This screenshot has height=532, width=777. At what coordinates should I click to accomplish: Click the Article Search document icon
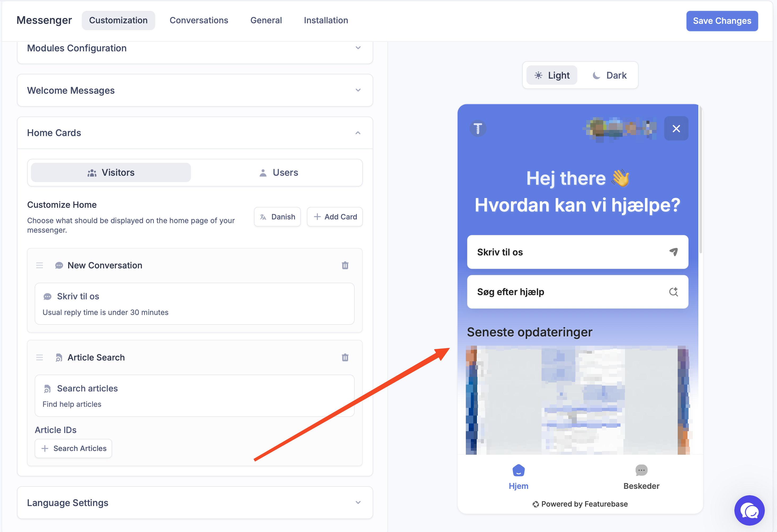59,358
